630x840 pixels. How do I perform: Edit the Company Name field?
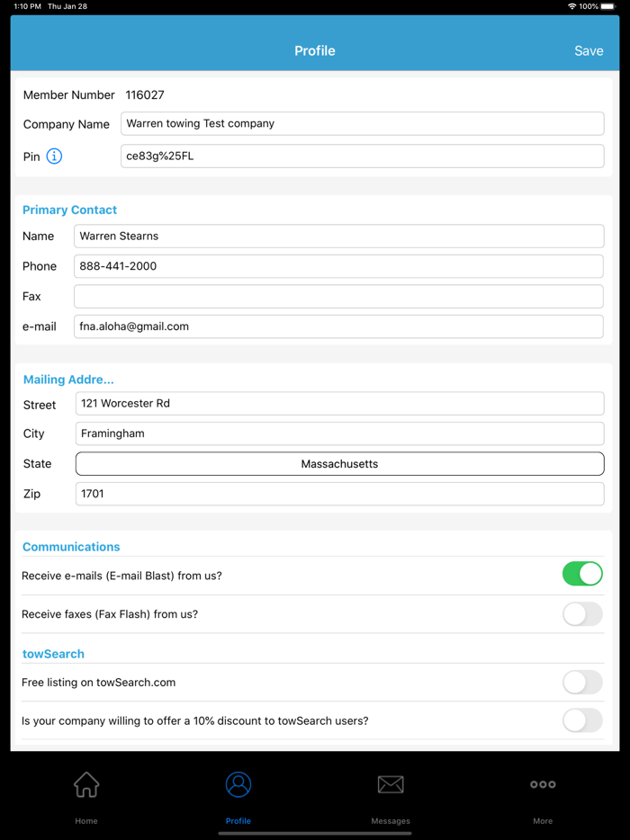(x=362, y=124)
